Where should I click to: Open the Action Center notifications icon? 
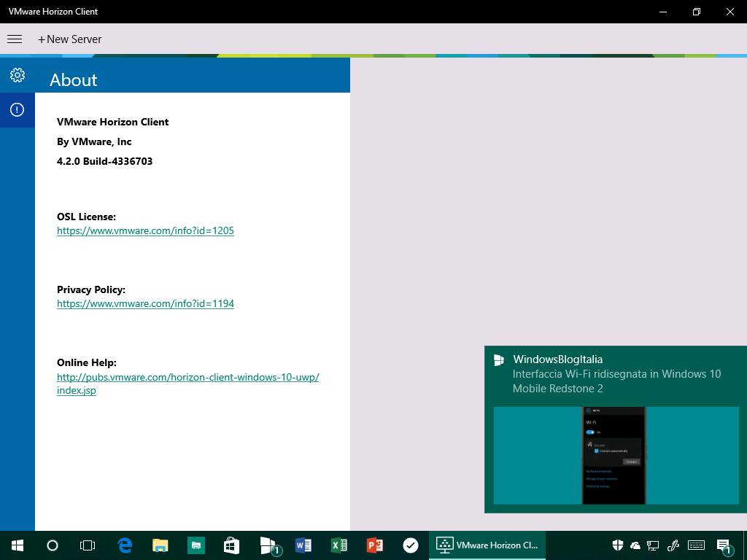724,546
